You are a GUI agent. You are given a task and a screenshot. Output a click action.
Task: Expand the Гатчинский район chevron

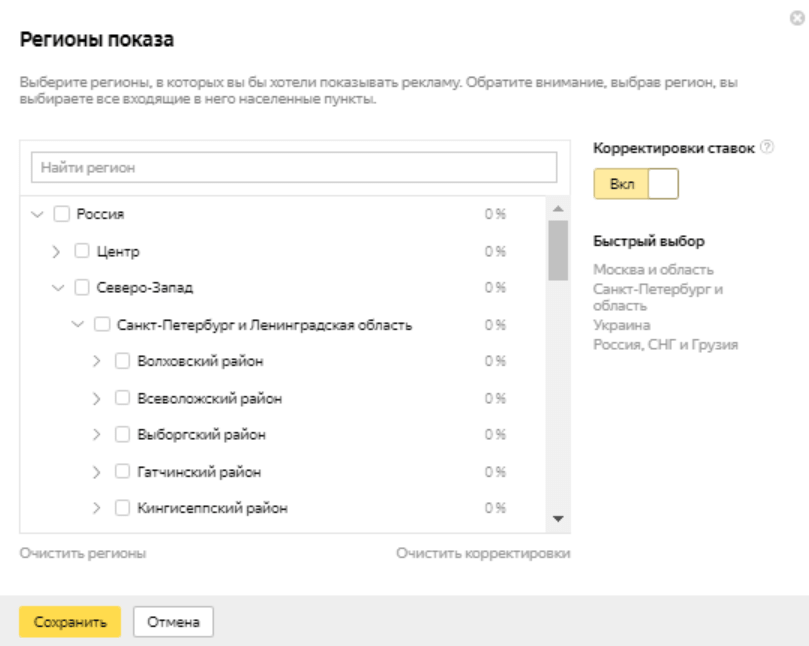(x=97, y=471)
